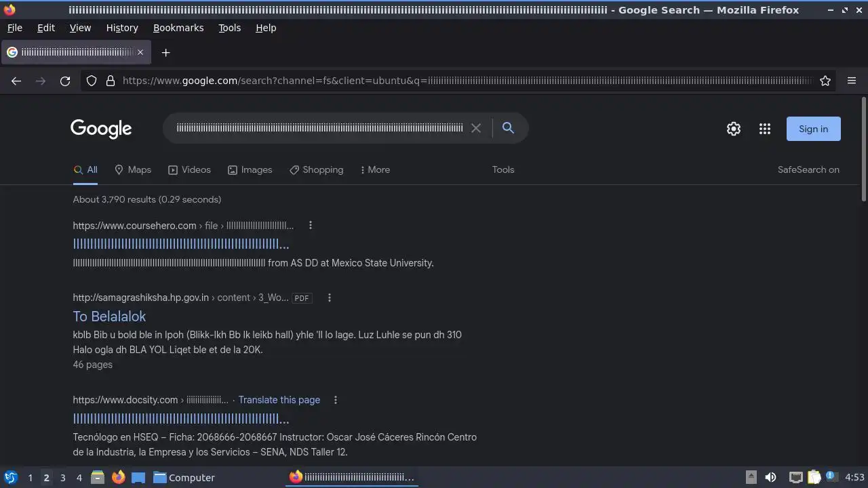Screen dimensions: 868x488
Task: Click the page vertical scrollbar
Action: [863, 149]
